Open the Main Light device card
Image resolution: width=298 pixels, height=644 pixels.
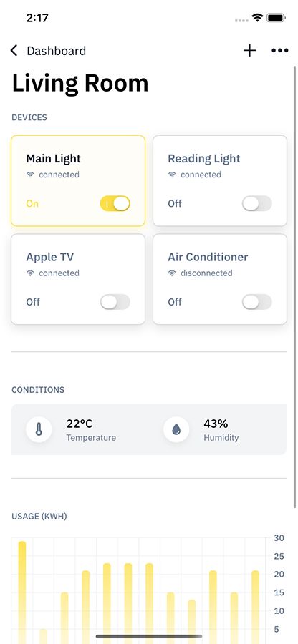click(x=78, y=181)
